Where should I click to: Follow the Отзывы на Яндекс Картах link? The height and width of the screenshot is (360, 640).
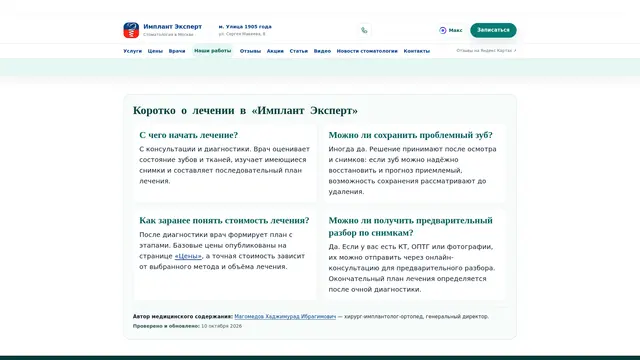[486, 51]
